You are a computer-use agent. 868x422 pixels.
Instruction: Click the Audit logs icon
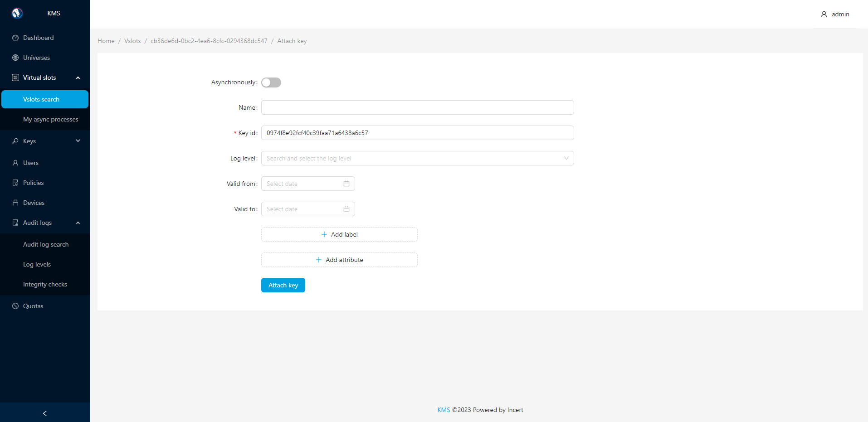(x=15, y=223)
